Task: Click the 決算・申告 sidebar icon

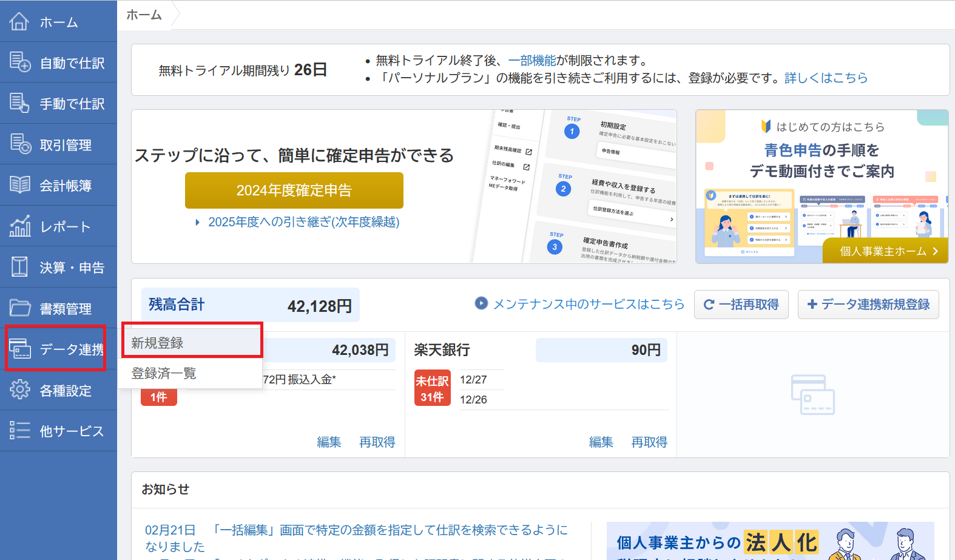Action: click(x=19, y=266)
